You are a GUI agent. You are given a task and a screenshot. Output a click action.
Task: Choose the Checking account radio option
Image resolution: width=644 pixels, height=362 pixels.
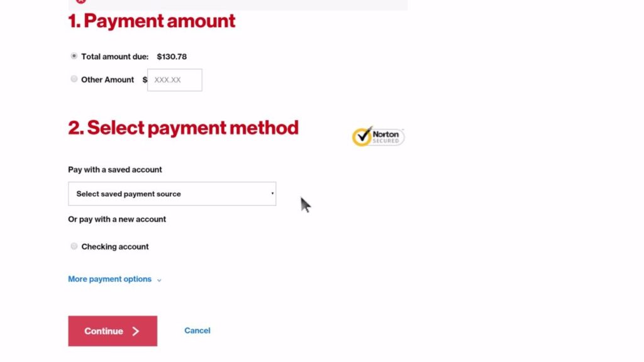coord(74,246)
